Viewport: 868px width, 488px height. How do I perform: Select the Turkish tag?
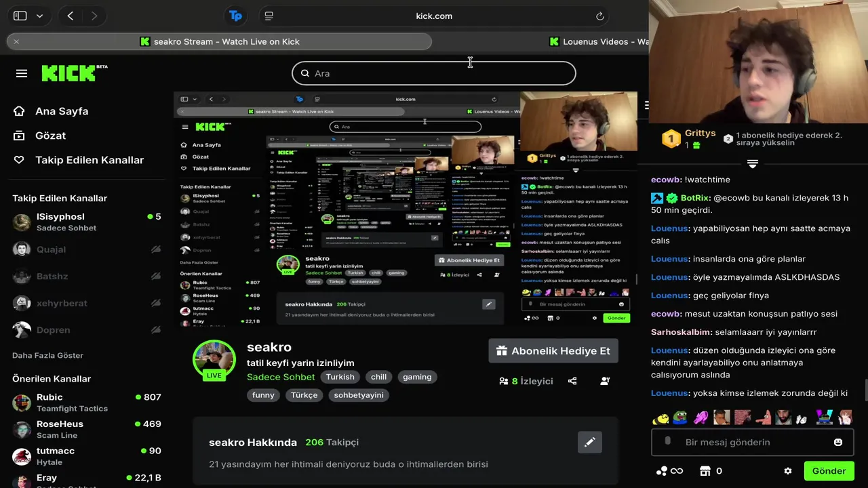click(340, 377)
